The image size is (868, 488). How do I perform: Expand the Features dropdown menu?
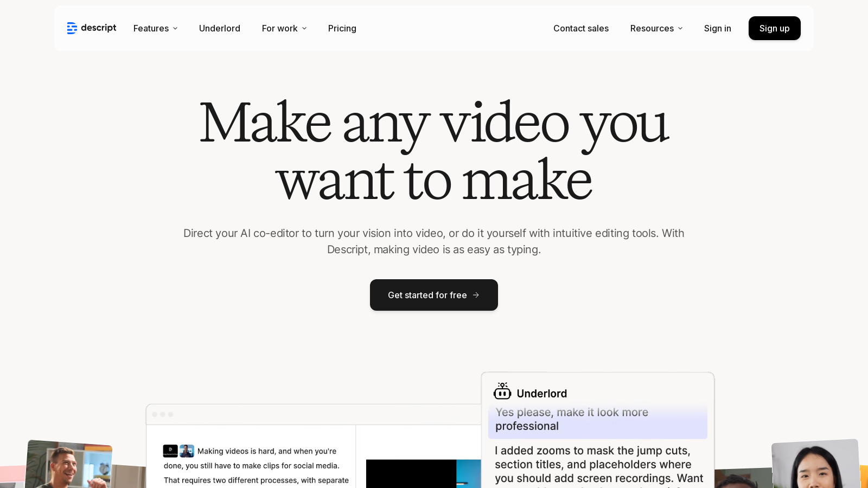(155, 28)
